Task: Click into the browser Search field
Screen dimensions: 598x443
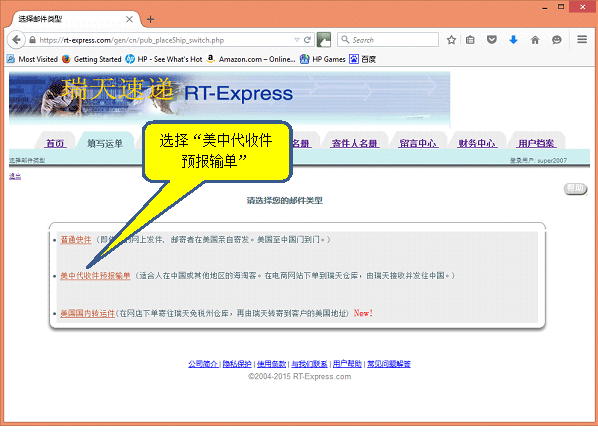Action: coord(388,40)
